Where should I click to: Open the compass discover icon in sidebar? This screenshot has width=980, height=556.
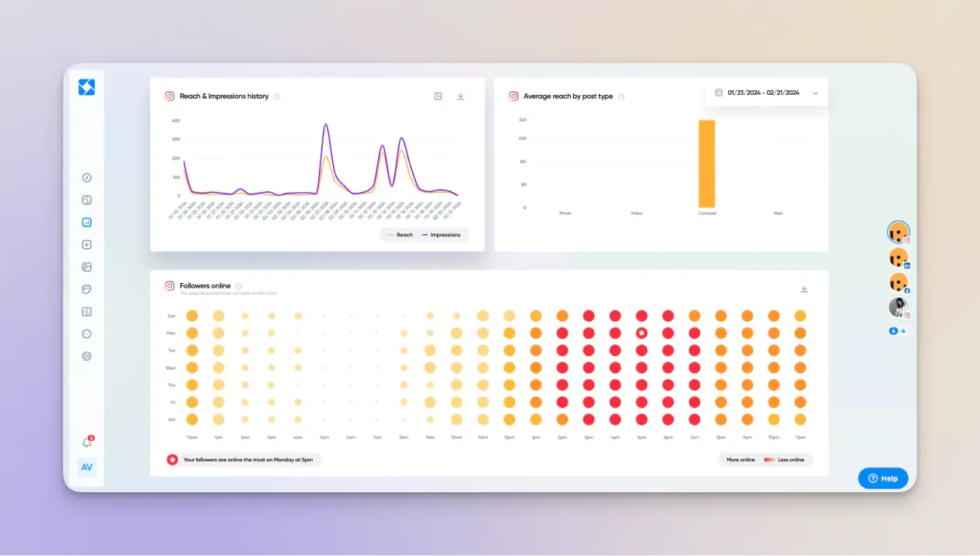87,178
